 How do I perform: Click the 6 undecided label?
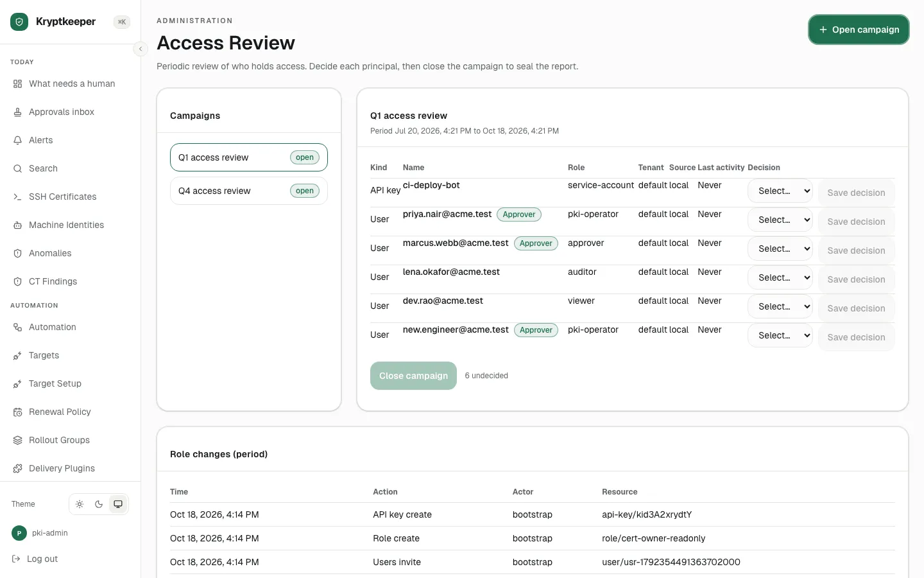point(486,376)
